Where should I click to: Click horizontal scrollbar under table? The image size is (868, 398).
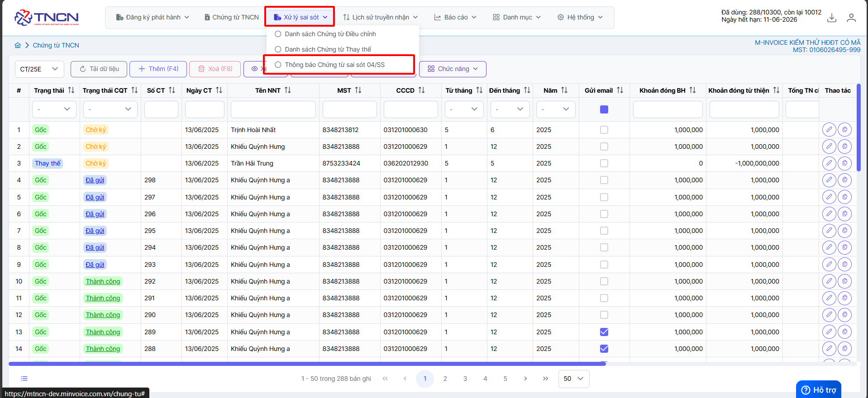[x=307, y=364]
